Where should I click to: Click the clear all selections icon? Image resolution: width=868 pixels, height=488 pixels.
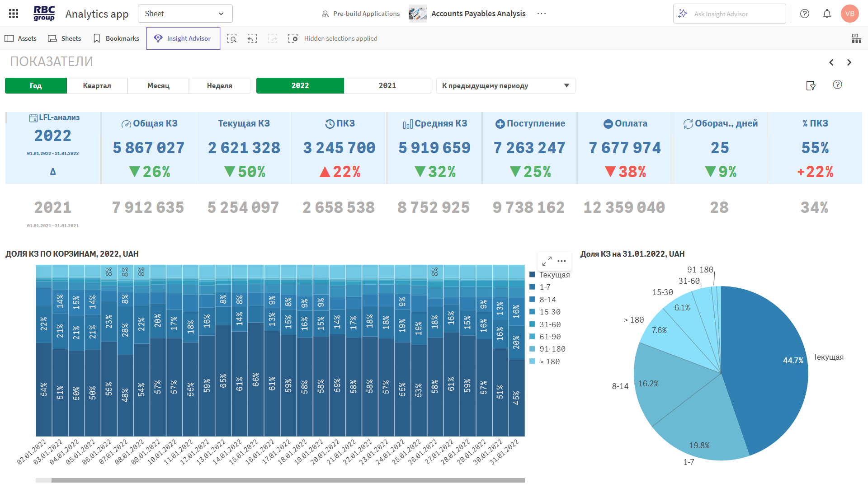pyautogui.click(x=293, y=38)
